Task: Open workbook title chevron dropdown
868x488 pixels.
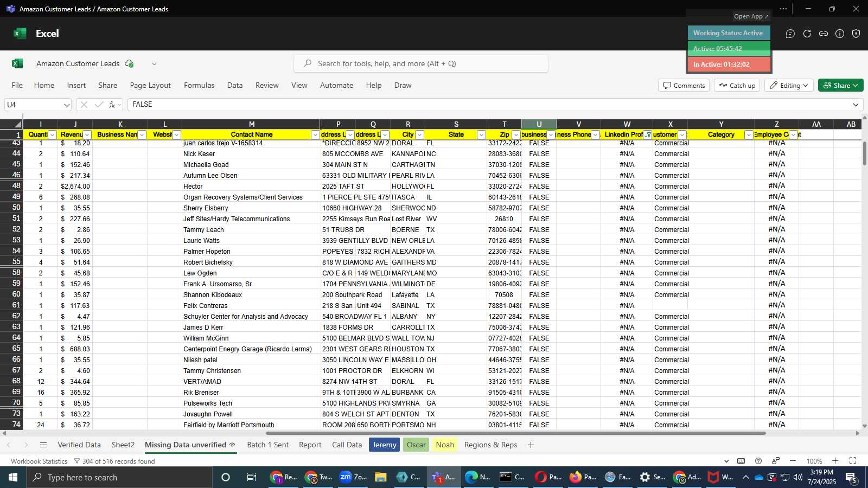Action: click(x=154, y=64)
